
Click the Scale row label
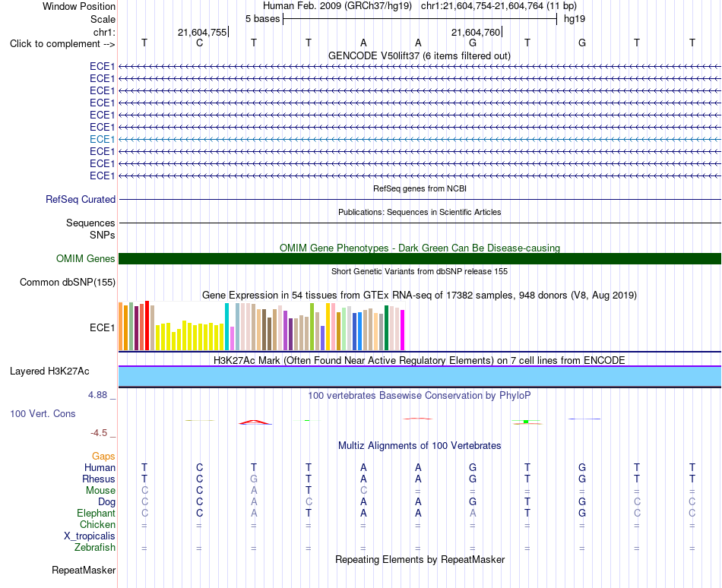pyautogui.click(x=103, y=19)
